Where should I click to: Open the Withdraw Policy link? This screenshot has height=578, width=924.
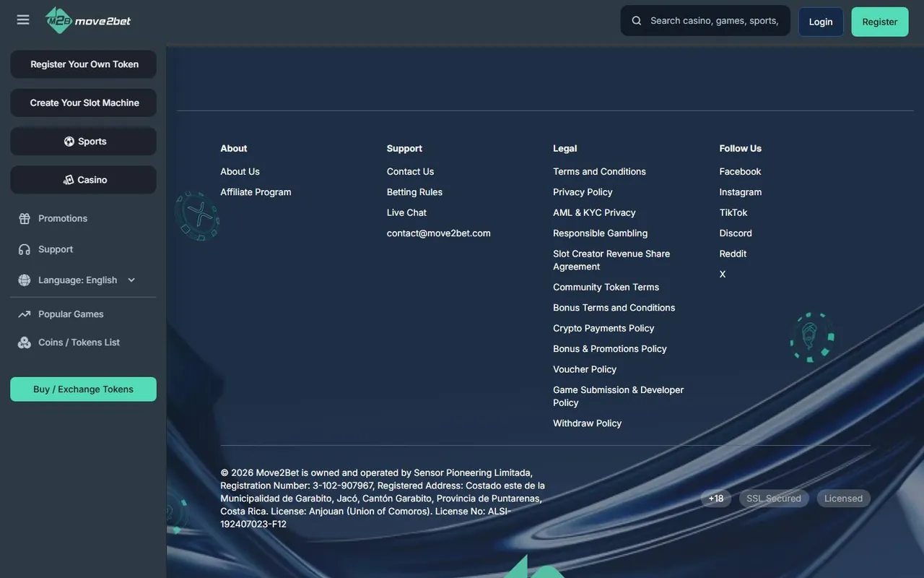point(587,423)
